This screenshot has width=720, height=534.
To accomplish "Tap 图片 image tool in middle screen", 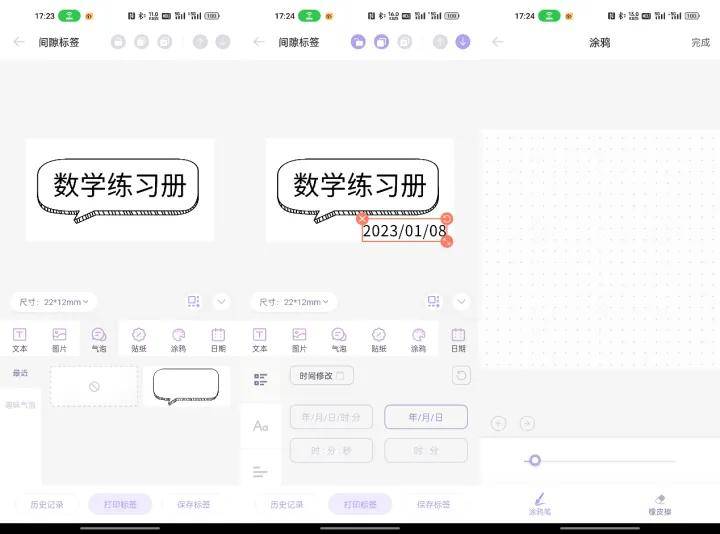I will click(x=299, y=340).
